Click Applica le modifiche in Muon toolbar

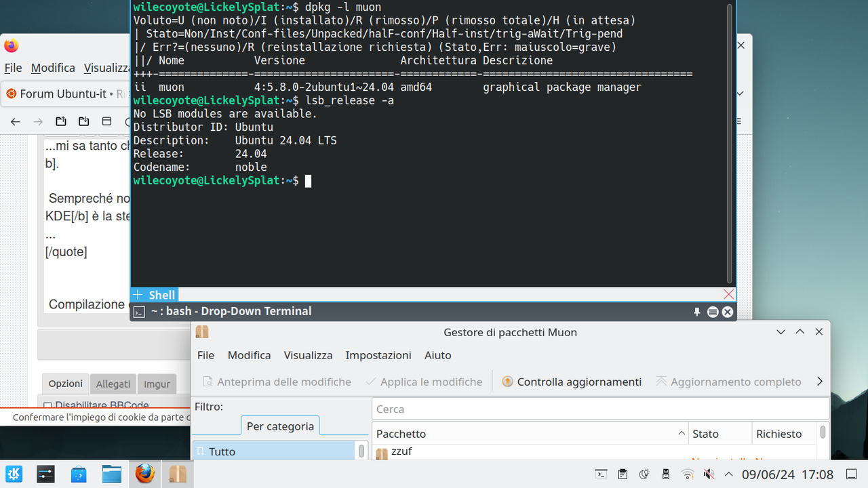[424, 382]
